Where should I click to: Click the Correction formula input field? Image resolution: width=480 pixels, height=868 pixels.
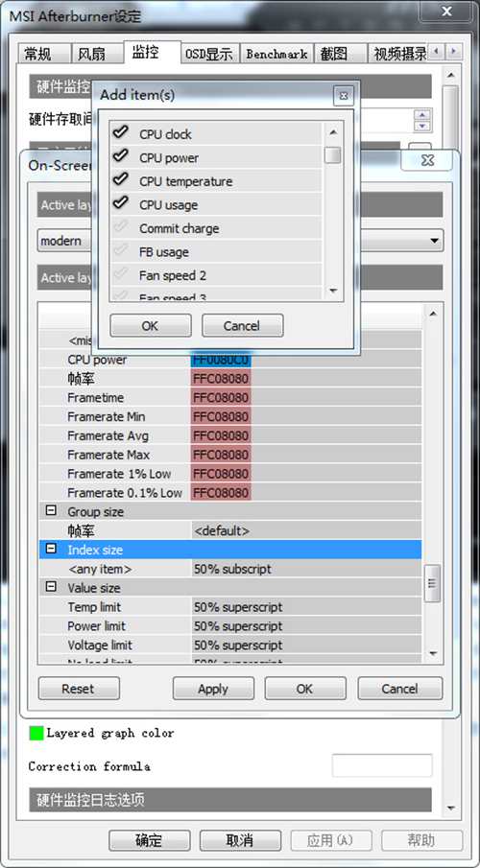(382, 765)
